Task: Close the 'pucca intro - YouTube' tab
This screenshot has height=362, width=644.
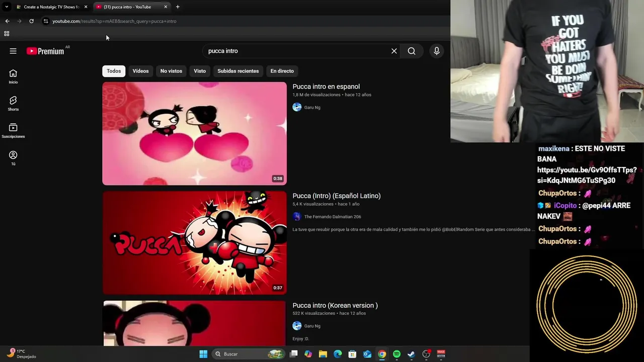Action: coord(166,7)
